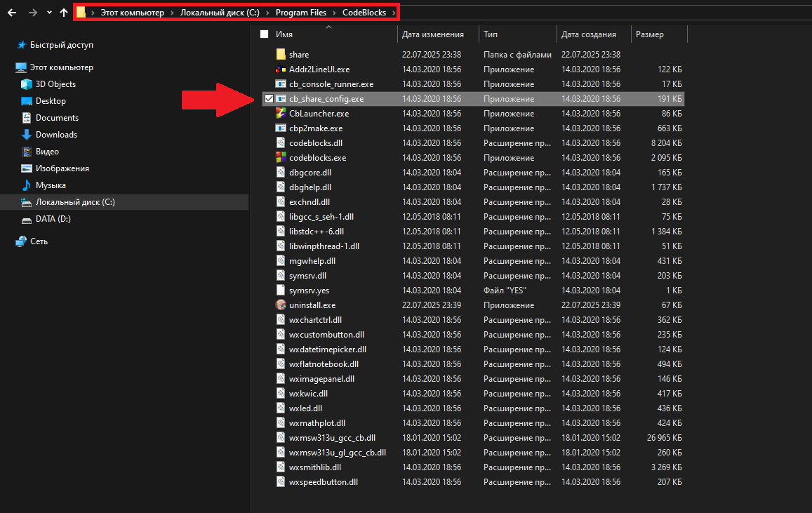Open Downloads in sidebar
Image resolution: width=812 pixels, height=513 pixels.
click(56, 135)
